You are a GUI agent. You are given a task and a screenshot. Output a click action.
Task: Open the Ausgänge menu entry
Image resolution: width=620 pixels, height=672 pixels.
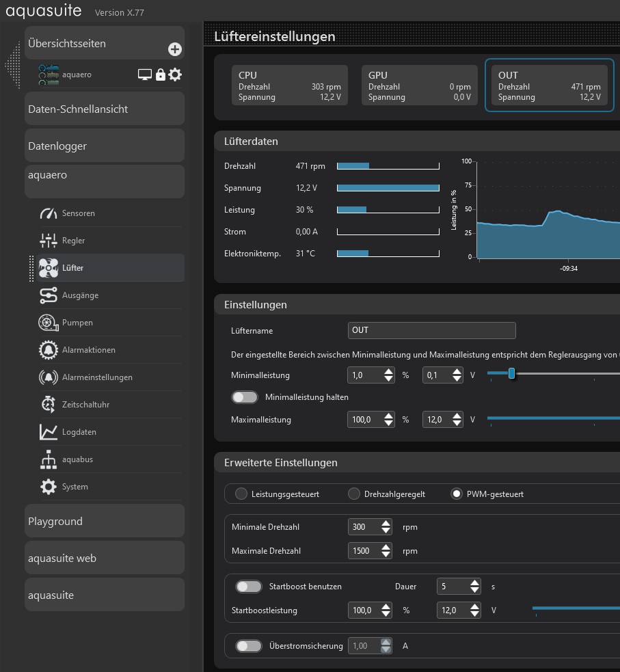coord(80,295)
